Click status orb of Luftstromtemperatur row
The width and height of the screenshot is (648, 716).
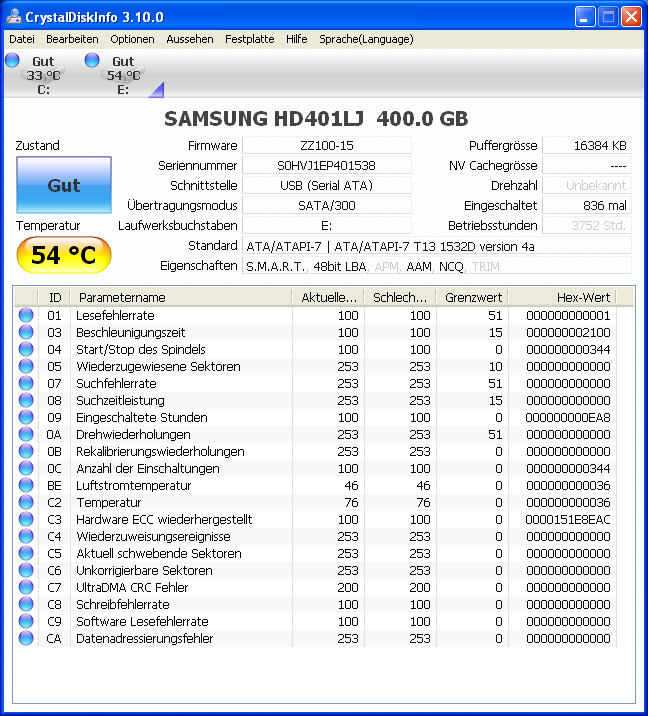(x=26, y=485)
